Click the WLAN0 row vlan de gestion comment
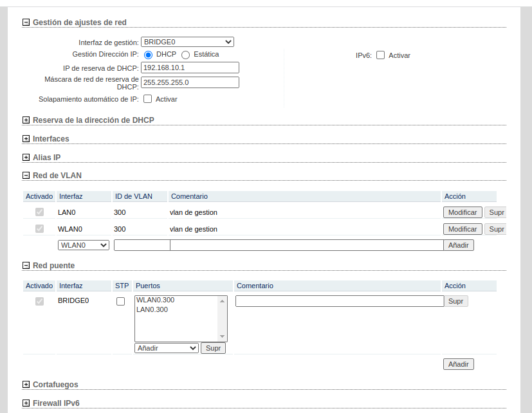 tap(194, 229)
